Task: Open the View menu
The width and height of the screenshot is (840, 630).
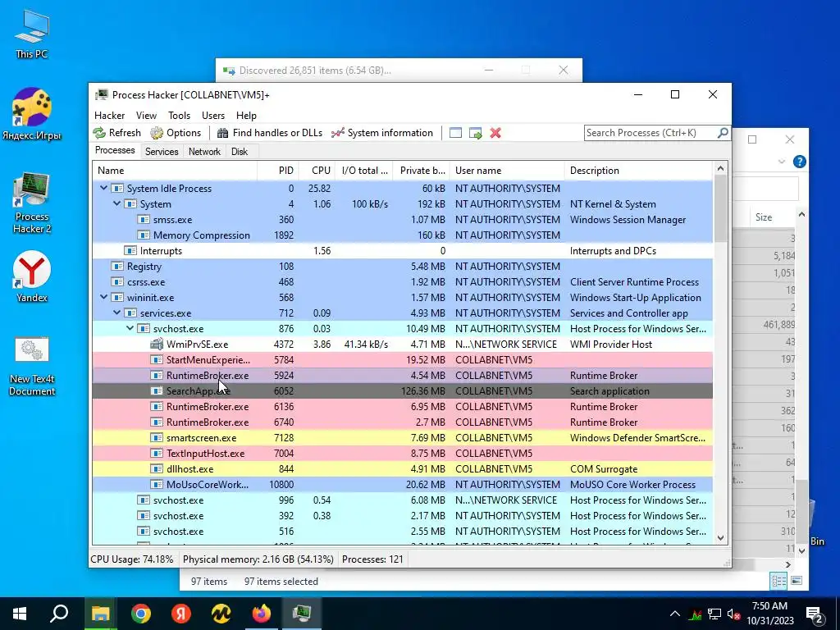Action: tap(146, 115)
